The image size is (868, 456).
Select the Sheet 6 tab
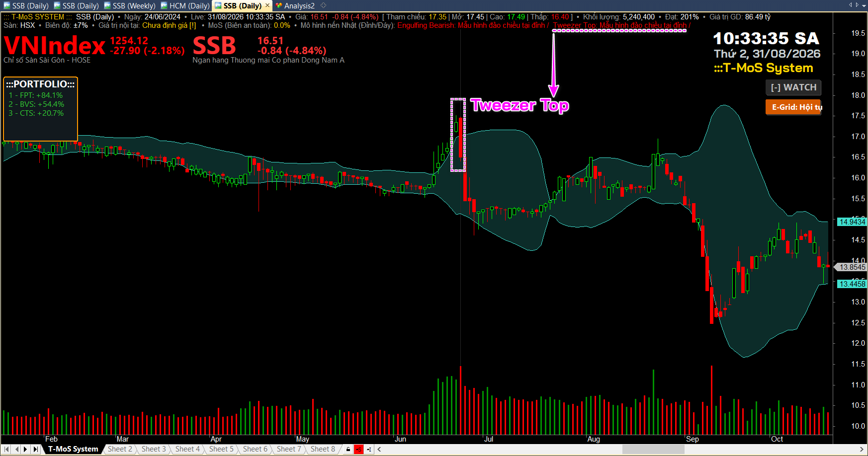(255, 449)
